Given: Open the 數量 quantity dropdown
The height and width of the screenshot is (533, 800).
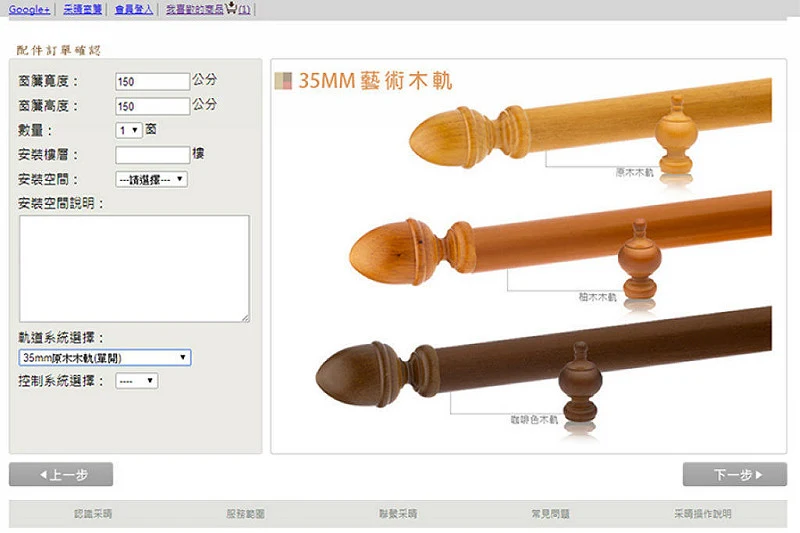Looking at the screenshot, I should click(x=129, y=131).
